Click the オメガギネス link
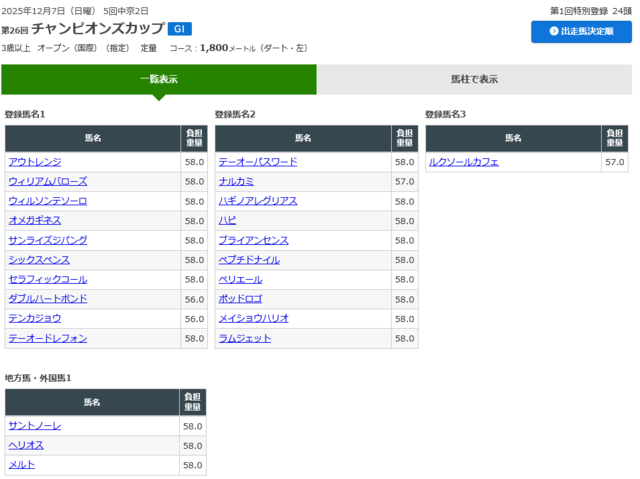The image size is (640, 479). click(35, 220)
